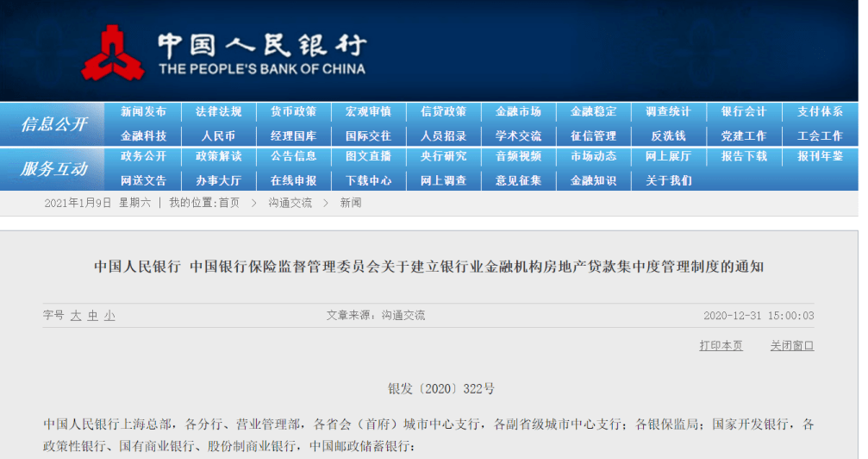Set font size to 大
The height and width of the screenshot is (459, 868).
(76, 316)
